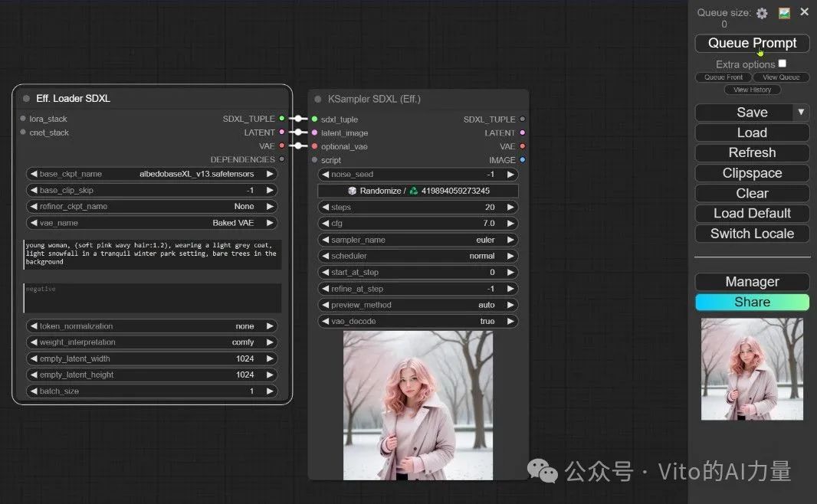Click Refresh button
Viewport: 817px width, 504px height.
[x=752, y=152]
